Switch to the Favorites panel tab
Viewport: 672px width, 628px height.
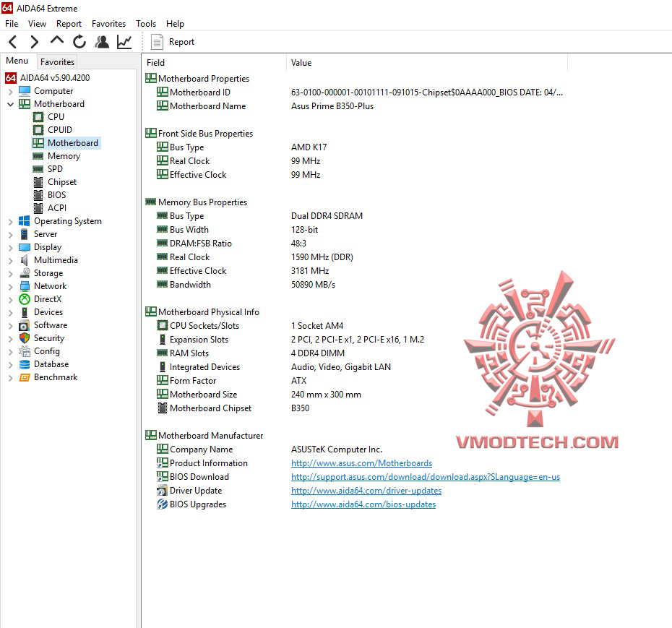[x=57, y=61]
